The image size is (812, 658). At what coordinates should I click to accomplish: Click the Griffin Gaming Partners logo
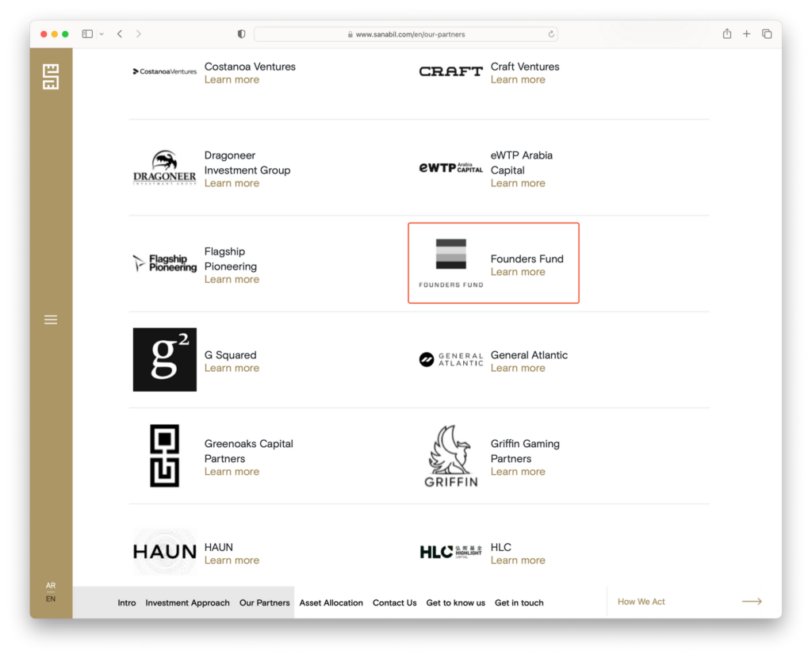[450, 455]
